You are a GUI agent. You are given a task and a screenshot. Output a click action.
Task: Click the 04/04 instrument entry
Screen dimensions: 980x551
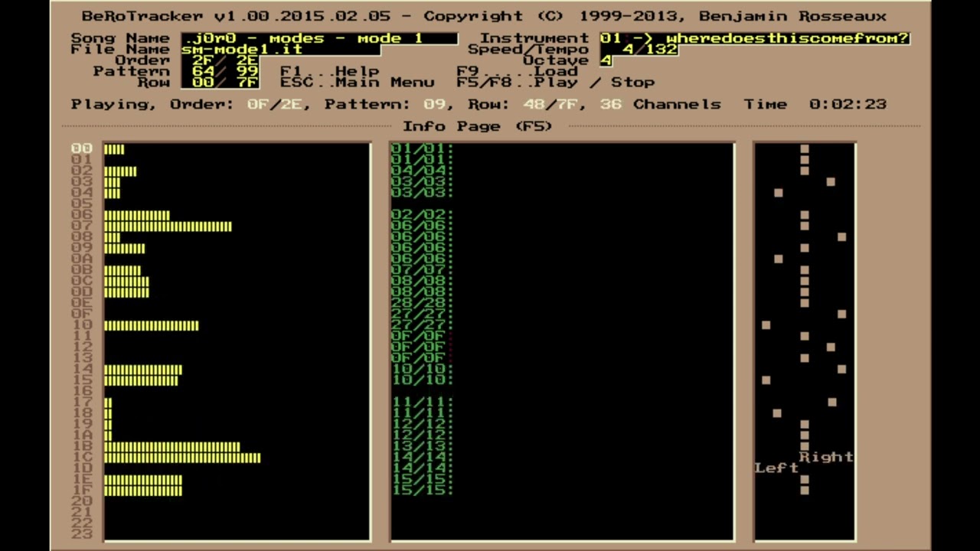[420, 171]
